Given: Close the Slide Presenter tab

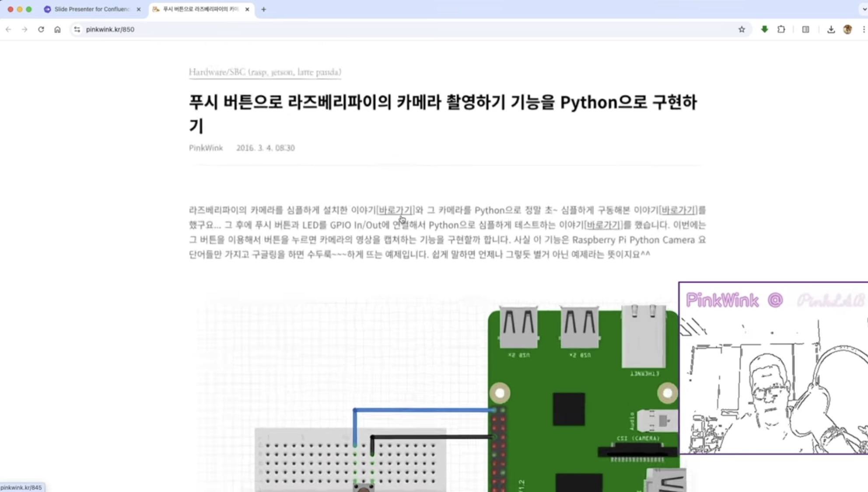Looking at the screenshot, I should pos(139,9).
